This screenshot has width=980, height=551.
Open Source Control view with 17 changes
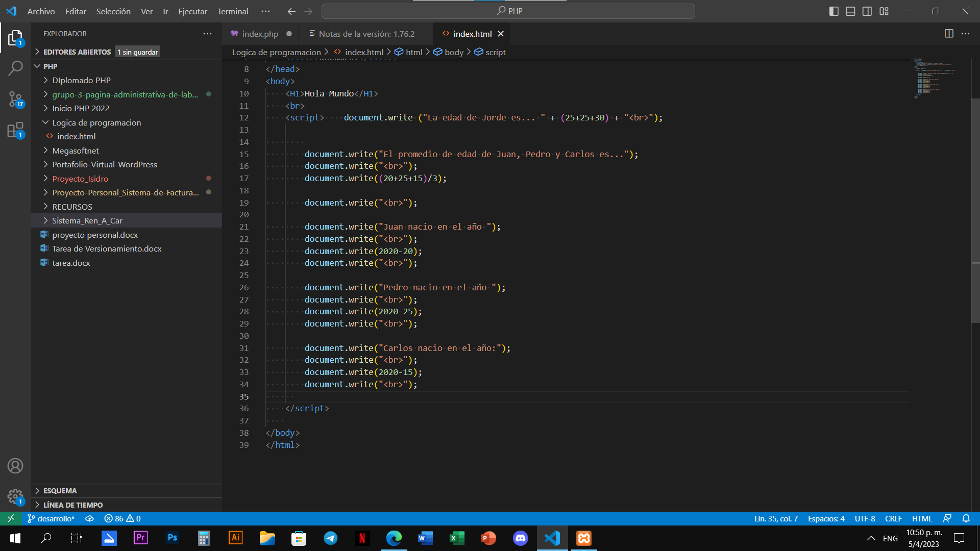coord(15,99)
